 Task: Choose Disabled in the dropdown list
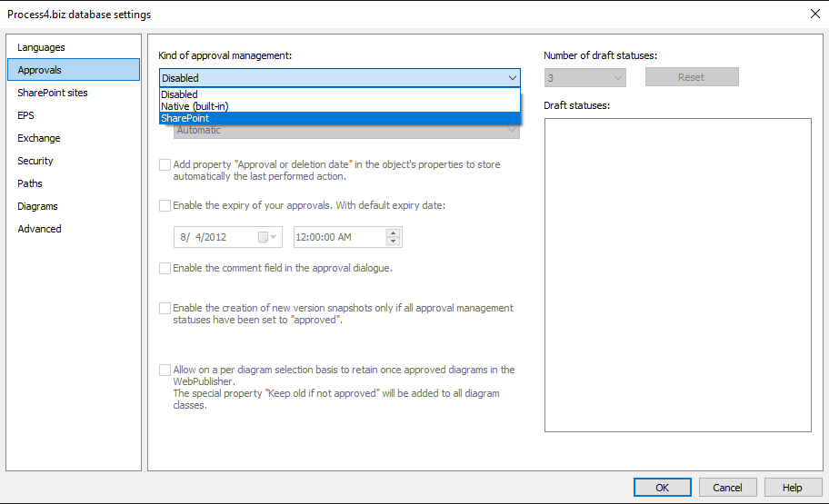[340, 94]
